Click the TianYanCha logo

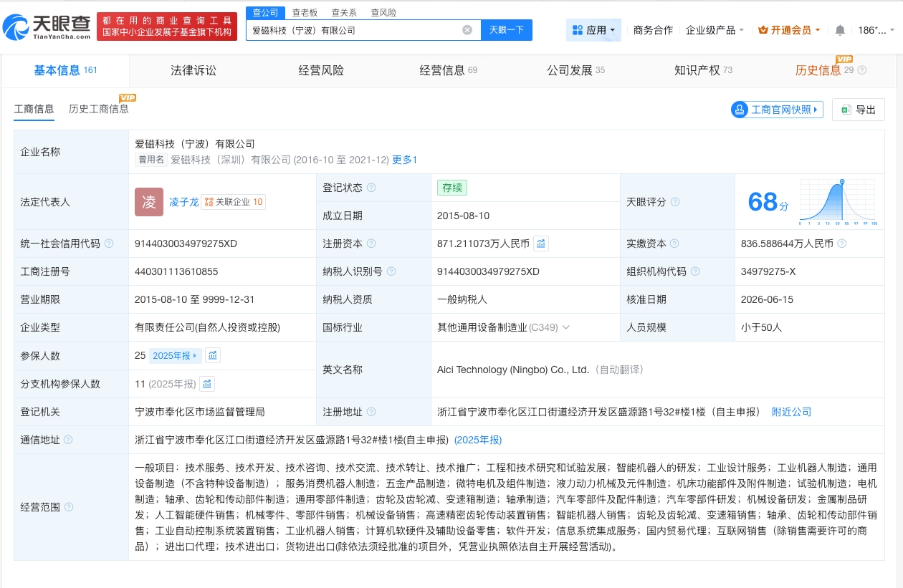point(47,27)
